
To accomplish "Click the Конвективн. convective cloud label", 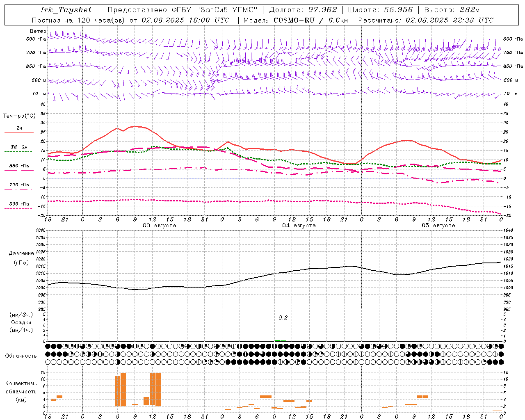I will pyautogui.click(x=21, y=383).
